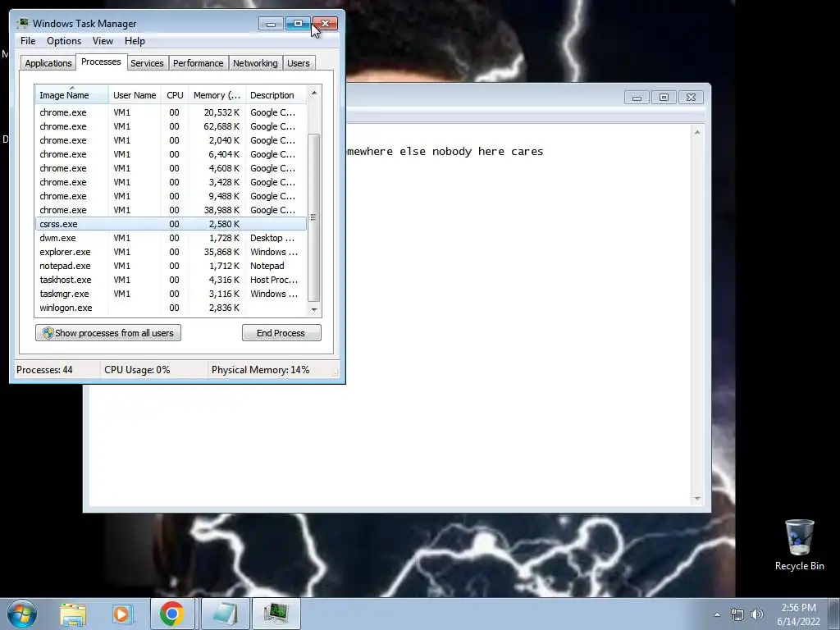Open the volume speaker tray icon
This screenshot has height=630, width=840.
click(x=757, y=614)
